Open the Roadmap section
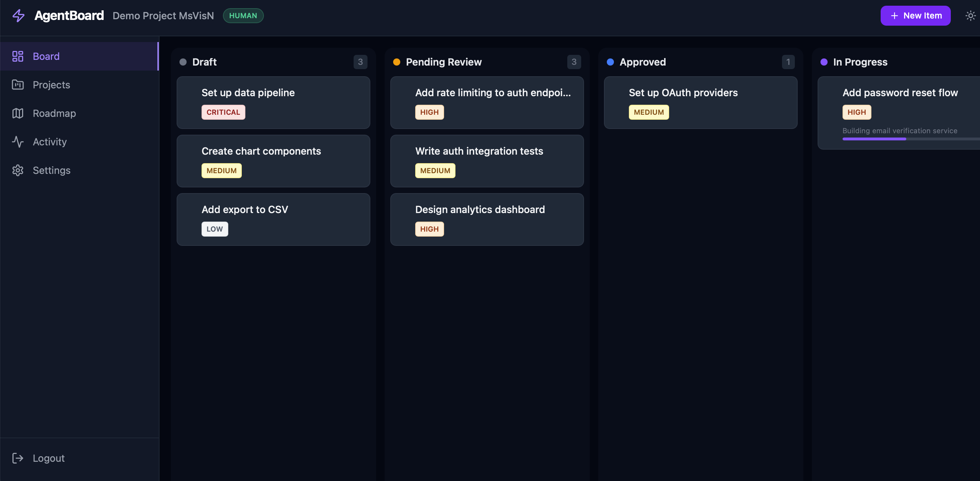Screen dimensions: 980x481 point(54,113)
